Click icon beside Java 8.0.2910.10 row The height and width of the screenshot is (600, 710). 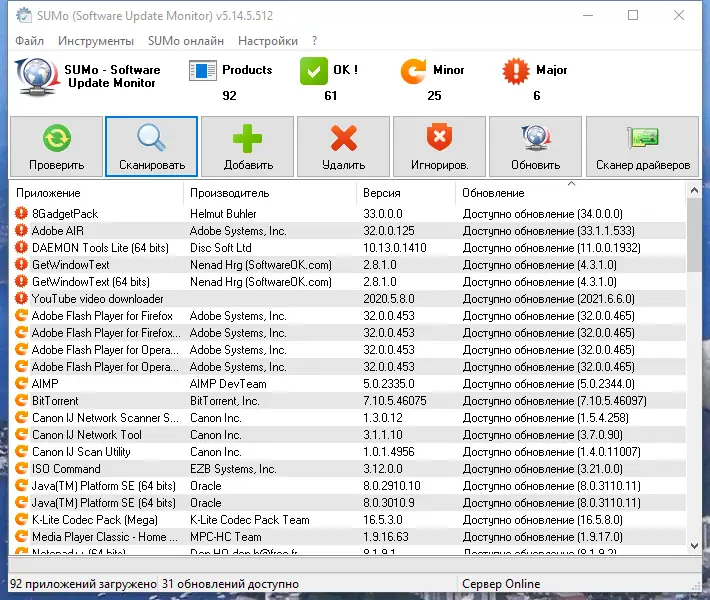click(21, 485)
